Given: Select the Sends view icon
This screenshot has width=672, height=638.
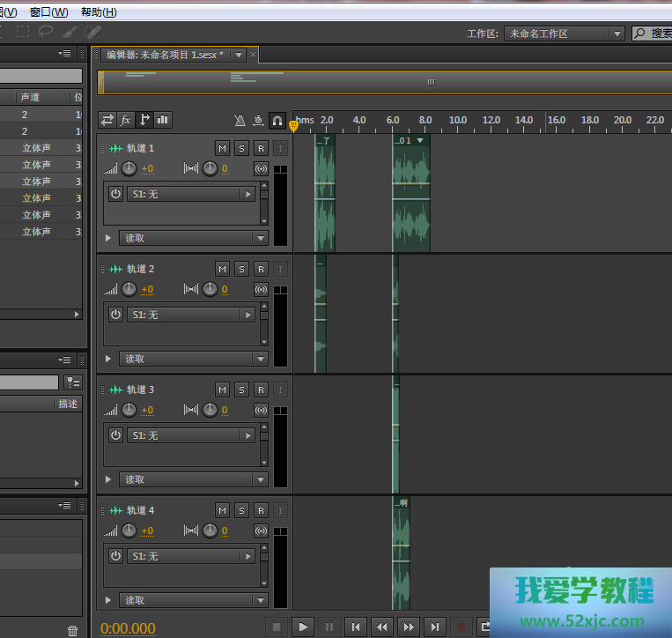Looking at the screenshot, I should [x=145, y=120].
